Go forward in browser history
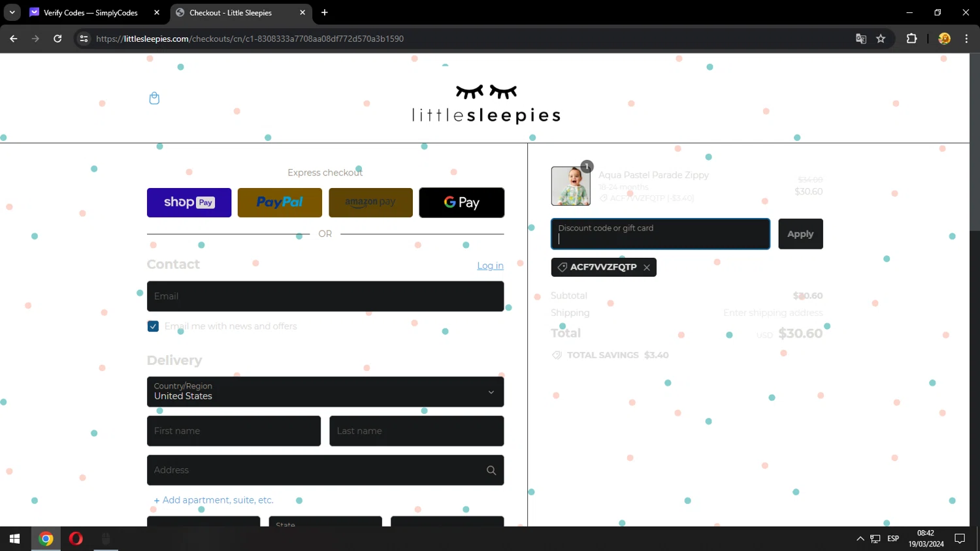Image resolution: width=980 pixels, height=551 pixels. [35, 39]
